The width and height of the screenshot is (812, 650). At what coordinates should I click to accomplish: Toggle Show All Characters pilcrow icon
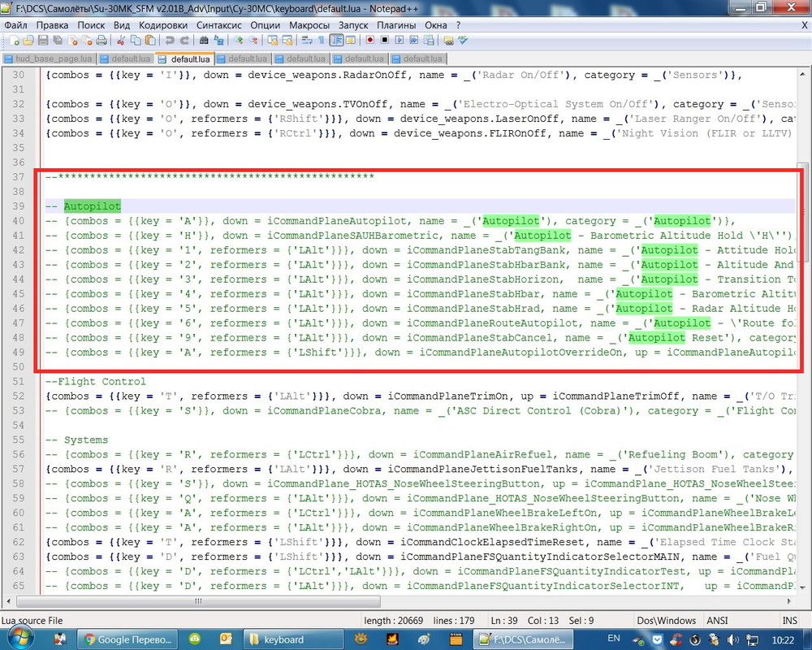(x=321, y=40)
